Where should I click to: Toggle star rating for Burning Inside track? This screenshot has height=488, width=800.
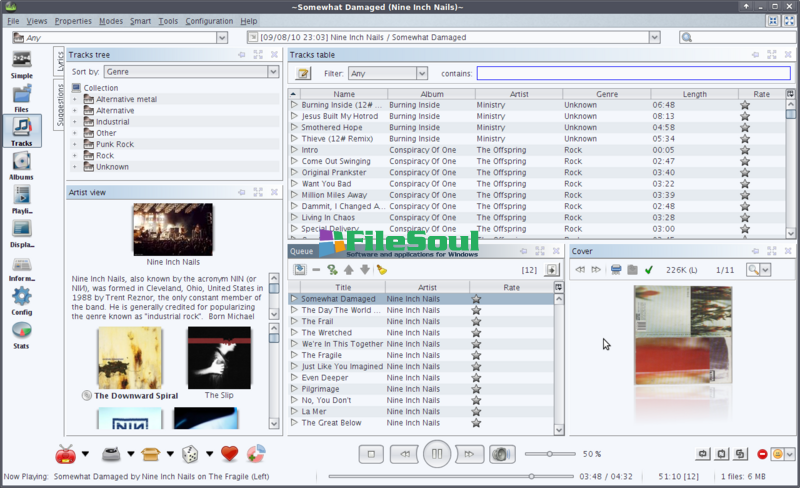745,105
